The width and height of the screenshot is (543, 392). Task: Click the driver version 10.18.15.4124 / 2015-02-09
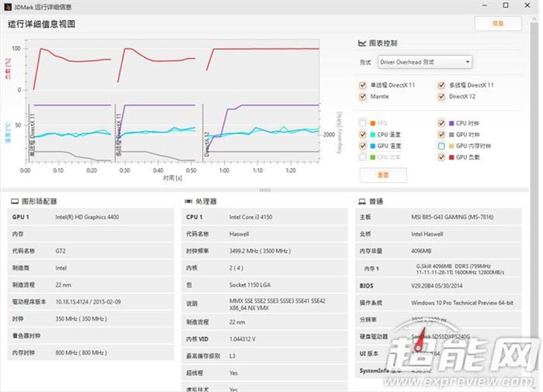point(88,302)
